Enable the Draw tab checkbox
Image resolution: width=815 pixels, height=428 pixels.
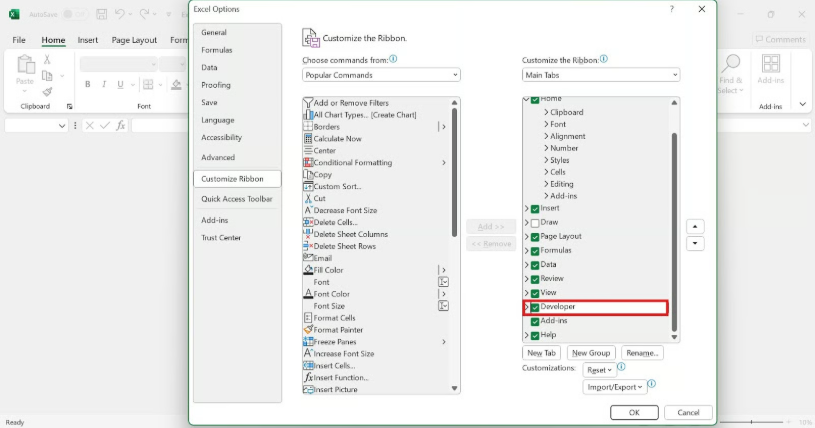click(535, 223)
